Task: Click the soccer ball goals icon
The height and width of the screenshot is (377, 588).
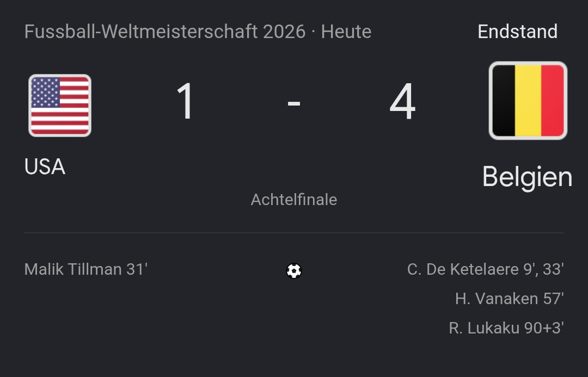Action: coord(294,270)
